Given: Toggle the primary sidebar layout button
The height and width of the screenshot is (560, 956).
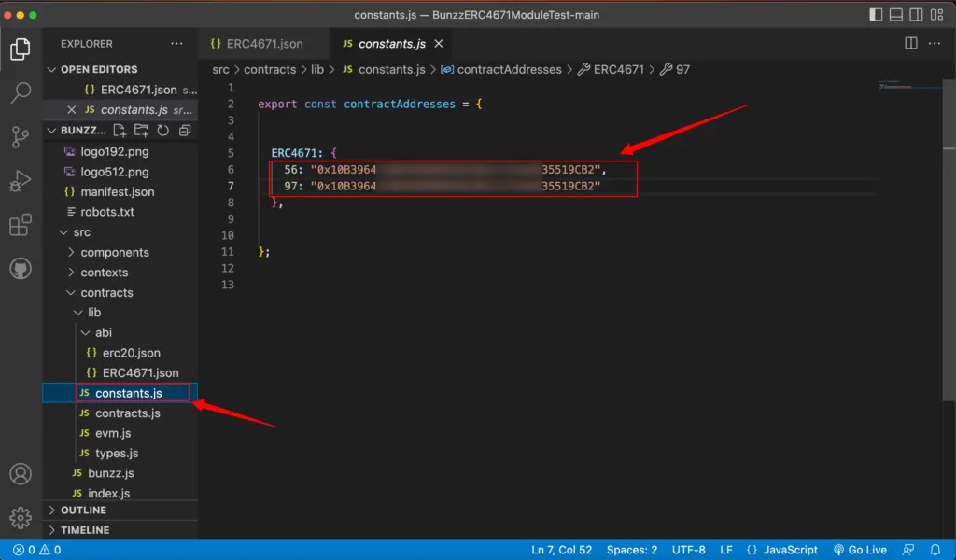Looking at the screenshot, I should pos(876,15).
